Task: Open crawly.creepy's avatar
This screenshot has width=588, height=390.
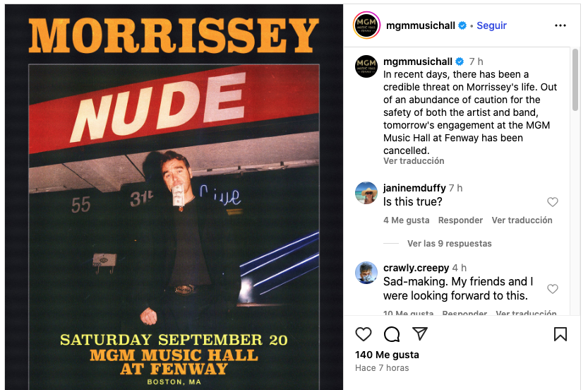Action: pos(366,273)
